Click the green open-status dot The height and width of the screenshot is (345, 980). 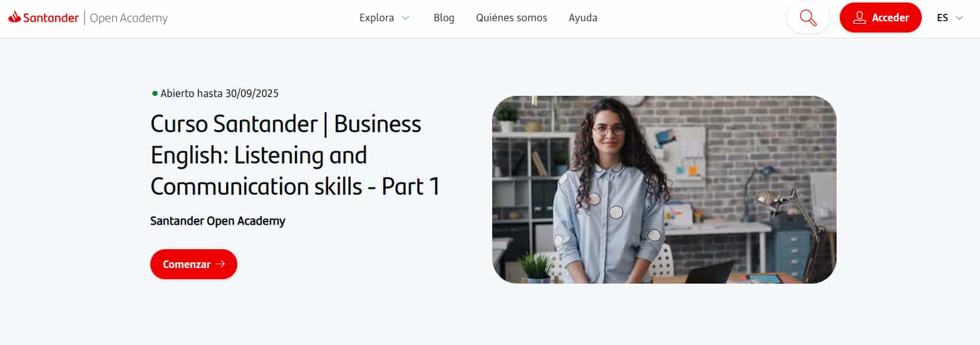pos(155,93)
